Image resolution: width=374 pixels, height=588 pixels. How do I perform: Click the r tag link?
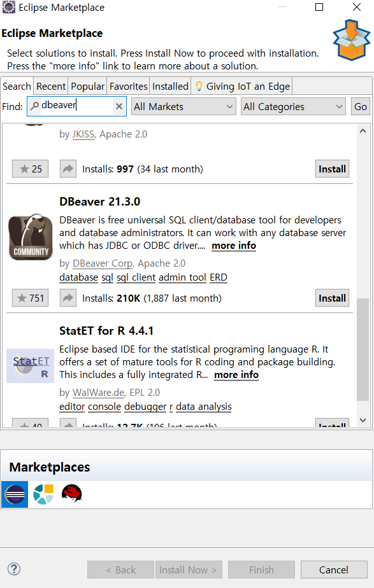point(171,407)
